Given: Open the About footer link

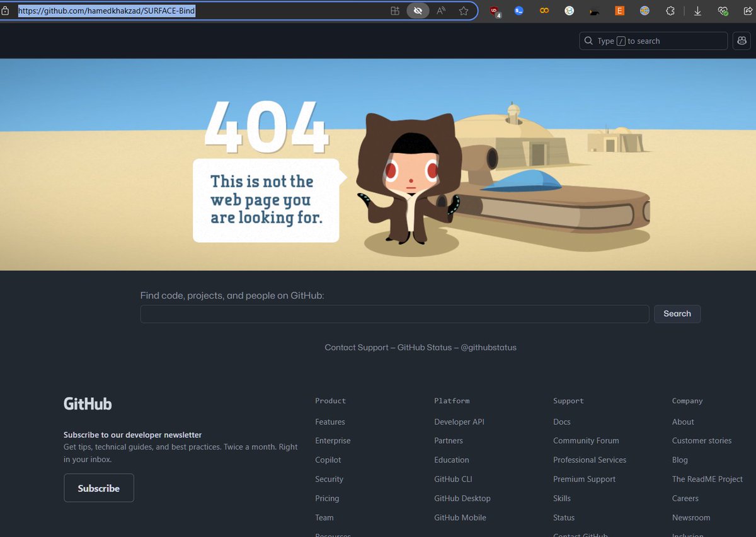Looking at the screenshot, I should (x=683, y=422).
